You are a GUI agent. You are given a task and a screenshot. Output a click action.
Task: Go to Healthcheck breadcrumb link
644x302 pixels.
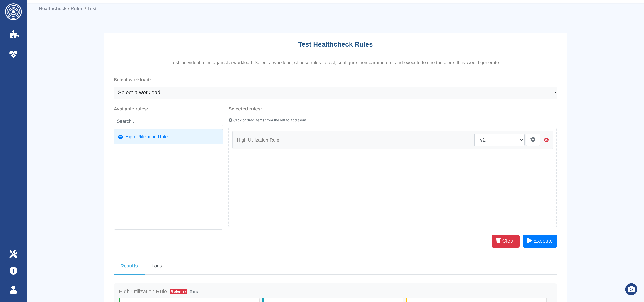pyautogui.click(x=52, y=9)
